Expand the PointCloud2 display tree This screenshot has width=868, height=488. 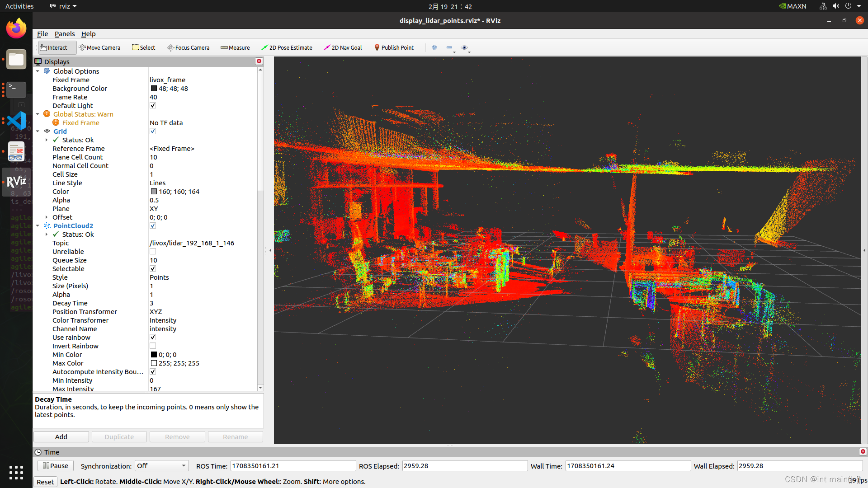click(x=38, y=226)
